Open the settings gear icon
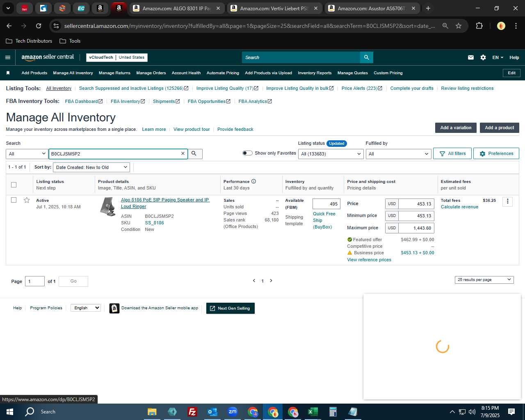The image size is (525, 420). point(483,57)
